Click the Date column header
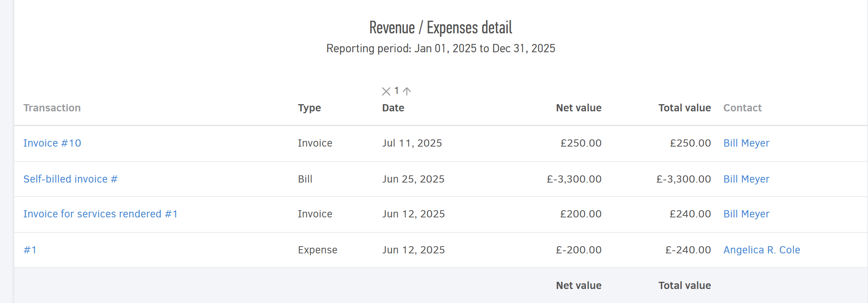The image size is (868, 303). [x=393, y=108]
